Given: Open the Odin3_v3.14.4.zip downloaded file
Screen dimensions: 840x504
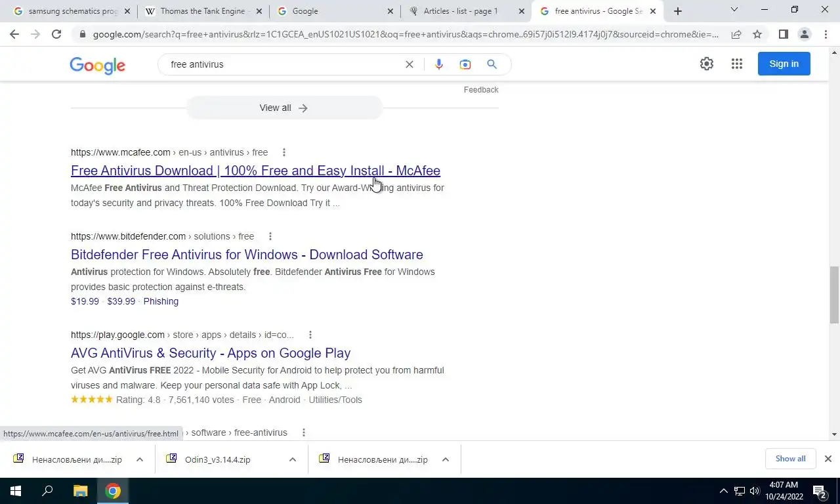Looking at the screenshot, I should click(x=218, y=459).
